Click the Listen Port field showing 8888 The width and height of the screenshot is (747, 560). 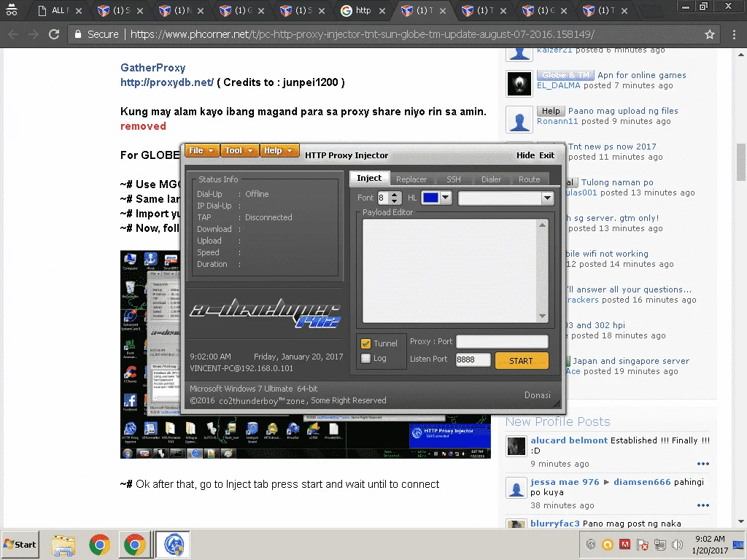click(x=473, y=359)
